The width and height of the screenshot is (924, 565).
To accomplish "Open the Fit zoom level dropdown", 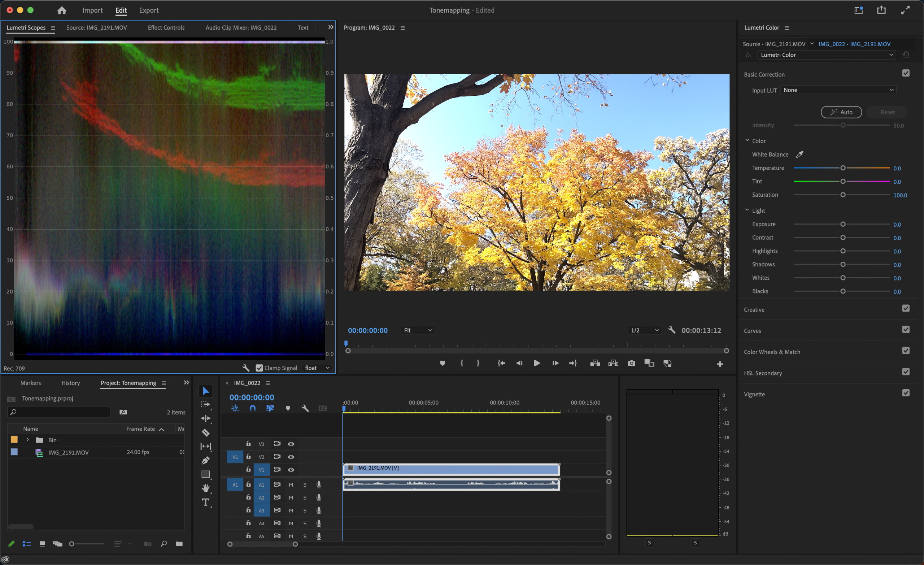I will click(418, 330).
